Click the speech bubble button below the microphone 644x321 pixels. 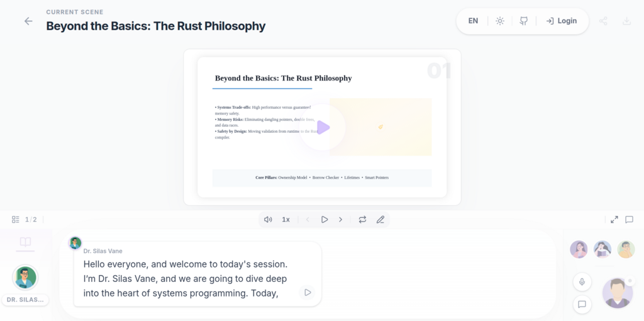[x=582, y=305]
